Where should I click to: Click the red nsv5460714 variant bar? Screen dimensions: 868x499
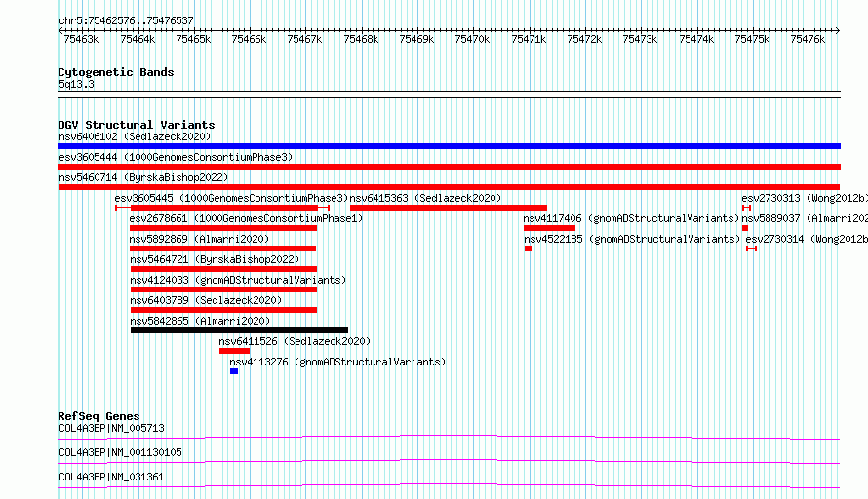pos(449,187)
